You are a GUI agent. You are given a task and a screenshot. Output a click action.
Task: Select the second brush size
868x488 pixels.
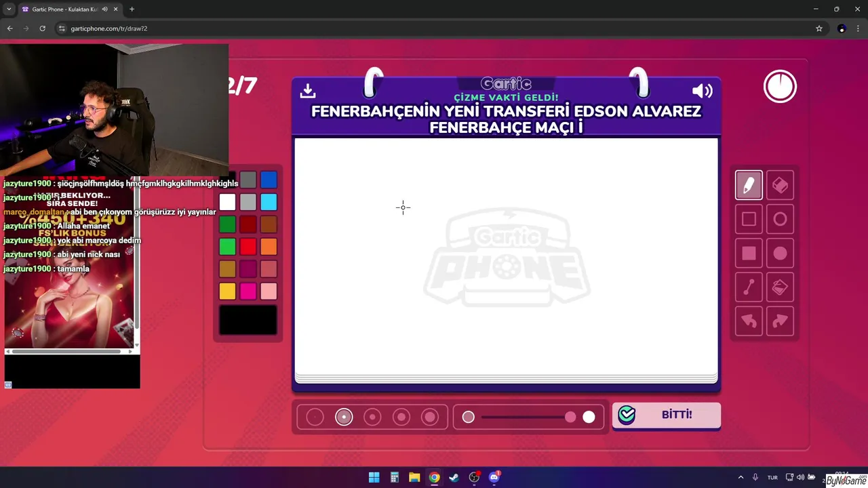click(x=344, y=418)
